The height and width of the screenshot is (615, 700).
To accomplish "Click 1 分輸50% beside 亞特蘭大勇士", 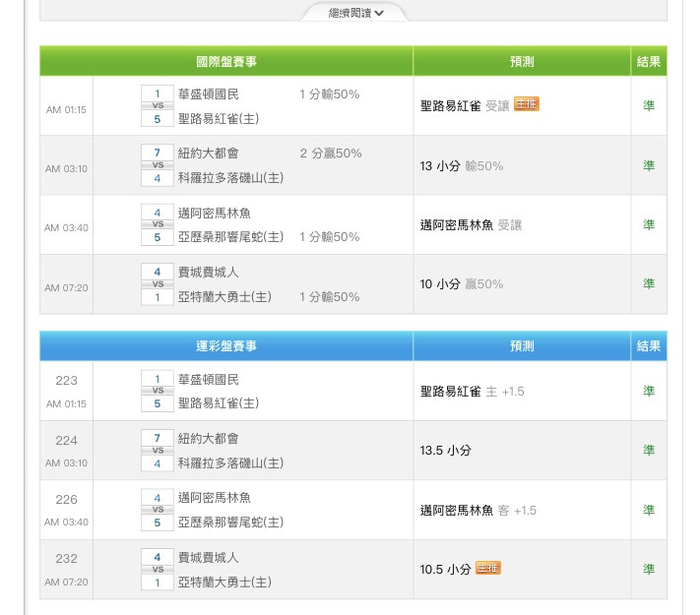I will click(330, 296).
